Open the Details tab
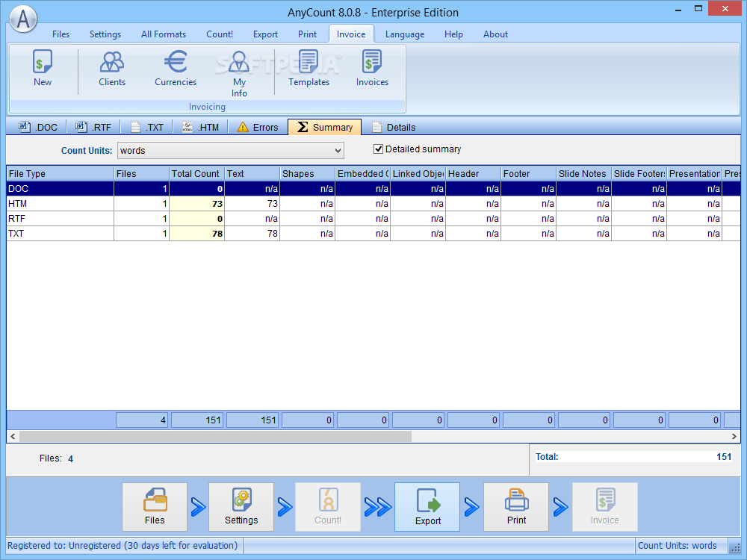The height and width of the screenshot is (560, 747). click(x=394, y=127)
